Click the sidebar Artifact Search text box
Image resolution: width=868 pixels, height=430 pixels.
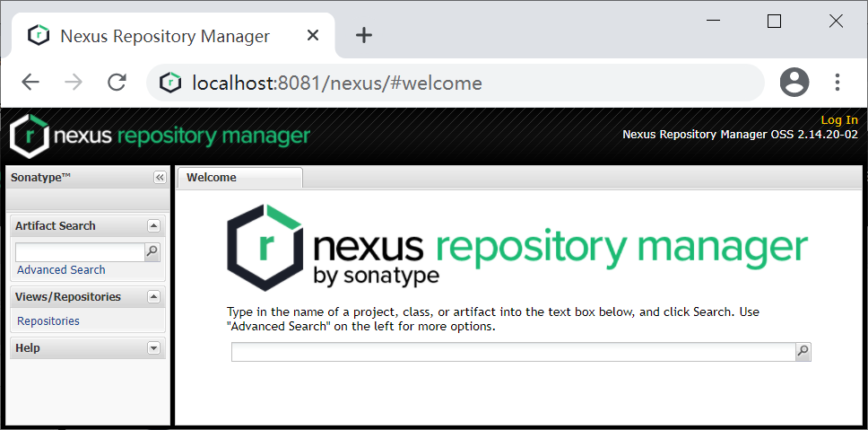[79, 252]
